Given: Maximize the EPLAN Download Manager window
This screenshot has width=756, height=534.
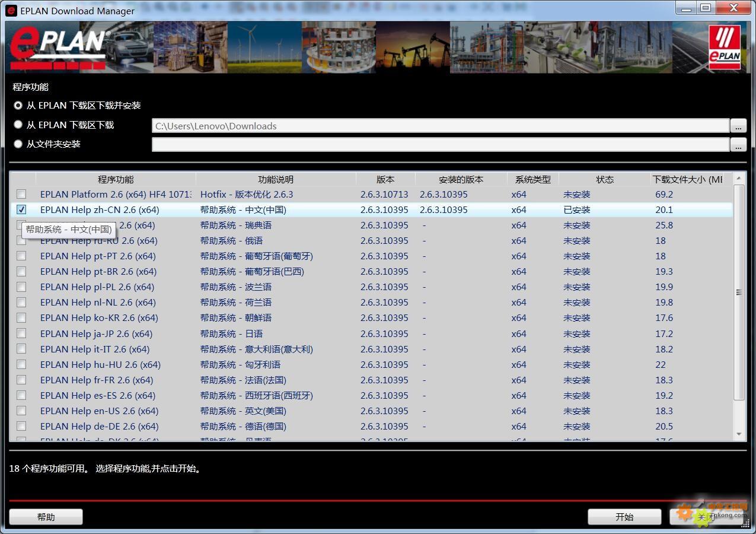Looking at the screenshot, I should coord(705,8).
